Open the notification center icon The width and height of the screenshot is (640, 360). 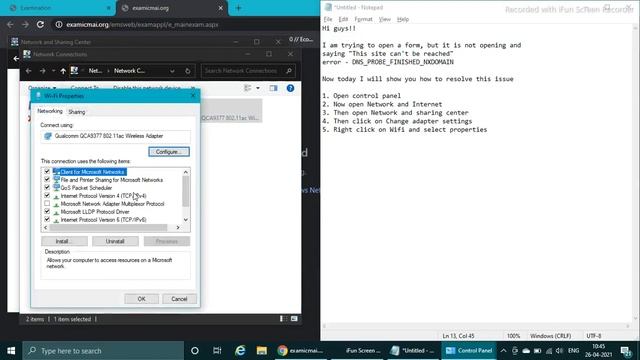626,351
